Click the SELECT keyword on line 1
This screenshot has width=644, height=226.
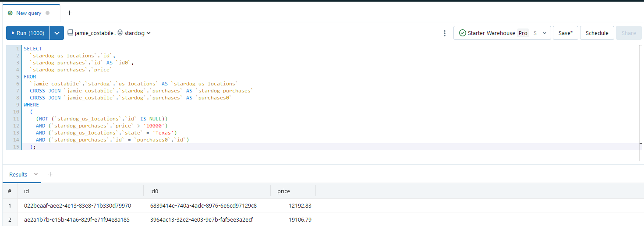(33, 49)
